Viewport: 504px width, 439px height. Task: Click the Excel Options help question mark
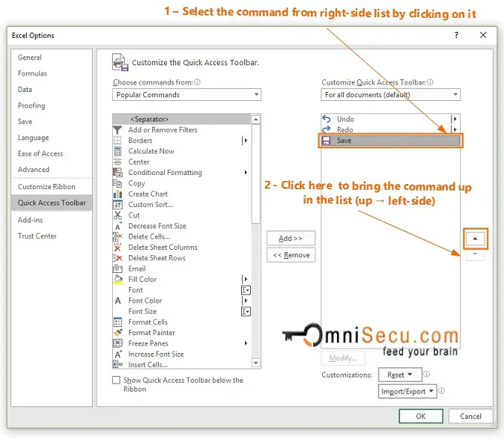[456, 35]
